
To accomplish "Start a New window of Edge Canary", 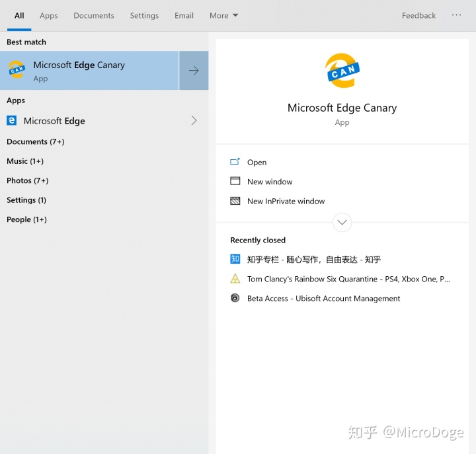I will tap(270, 182).
